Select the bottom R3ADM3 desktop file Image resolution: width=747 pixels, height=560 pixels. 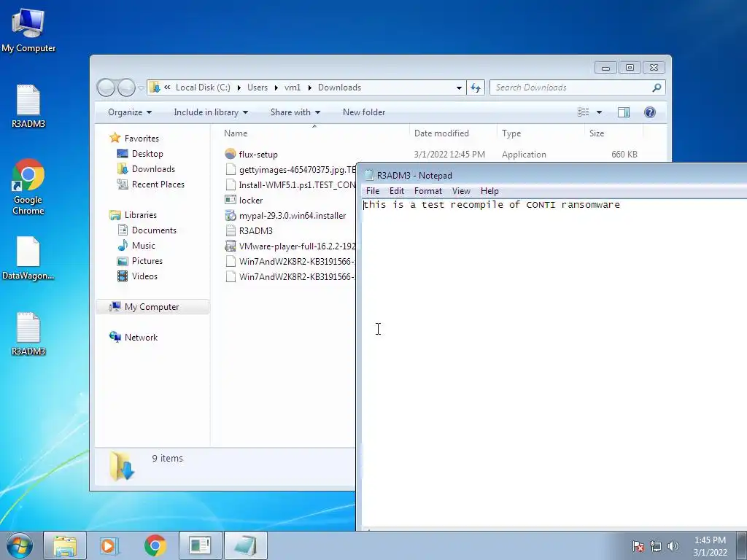pyautogui.click(x=28, y=333)
